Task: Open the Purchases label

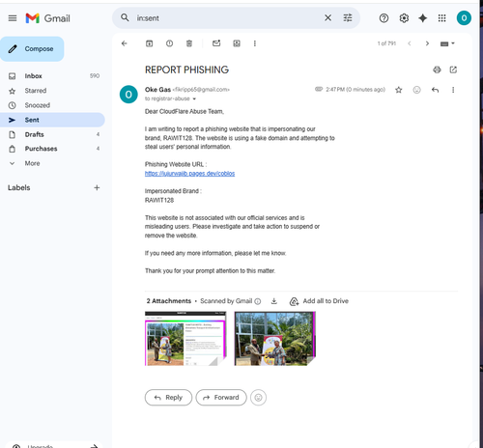Action: coord(52,149)
